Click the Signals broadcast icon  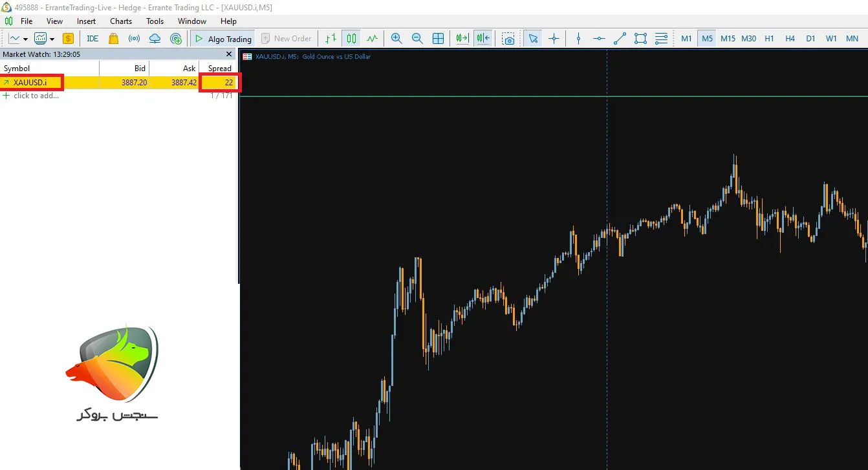(134, 39)
